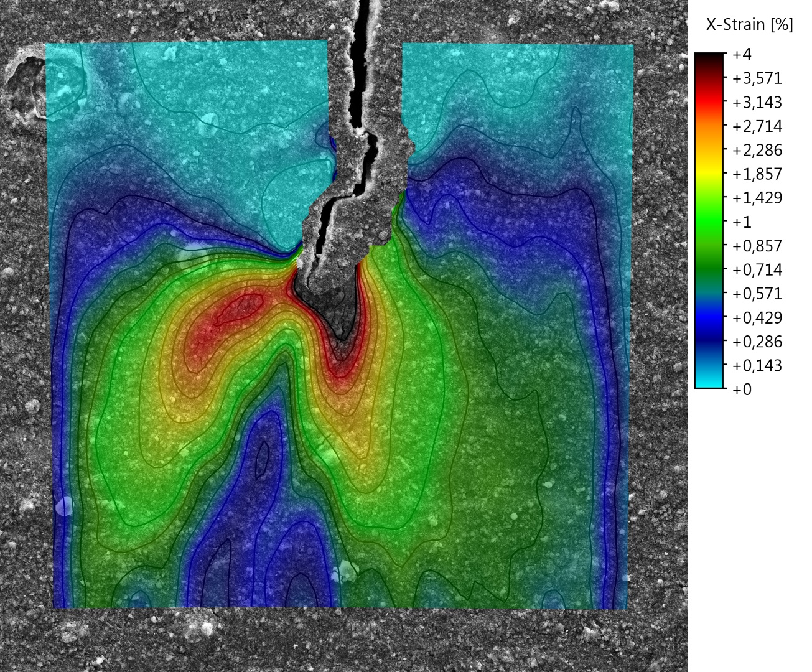Click the +0,571 legend tick label
The height and width of the screenshot is (672, 812).
click(x=757, y=294)
